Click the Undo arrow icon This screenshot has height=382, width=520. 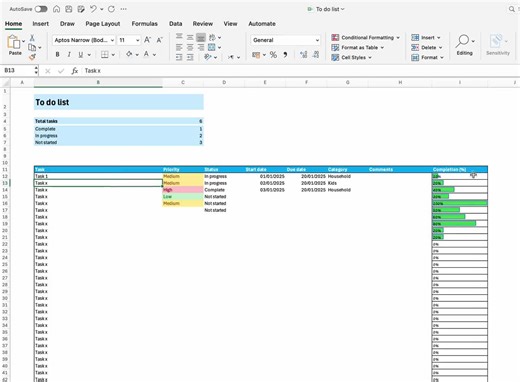[93, 9]
